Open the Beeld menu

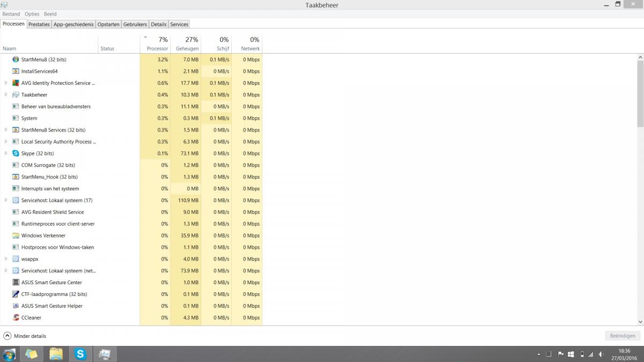(x=49, y=14)
